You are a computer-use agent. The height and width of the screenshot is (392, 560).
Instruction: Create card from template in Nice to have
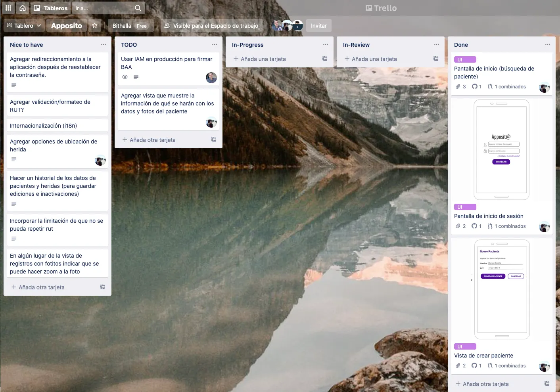click(x=103, y=287)
